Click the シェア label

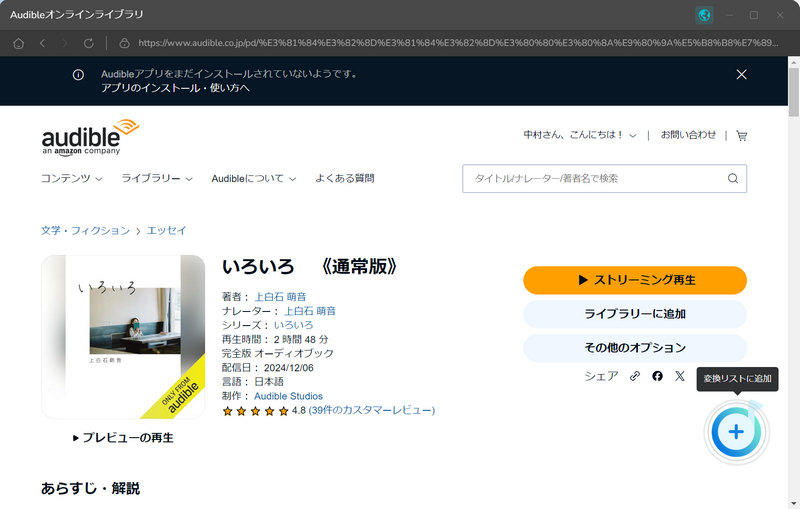(x=601, y=376)
